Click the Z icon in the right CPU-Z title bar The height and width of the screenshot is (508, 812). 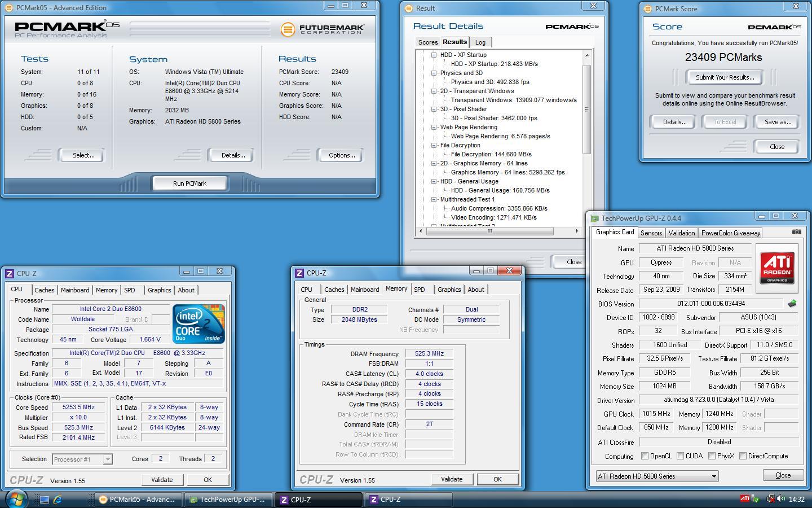299,273
